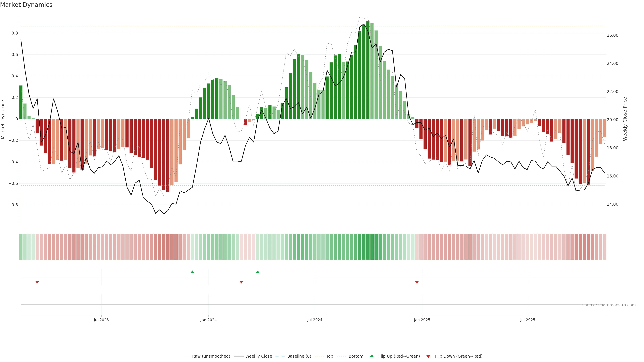Click the red flip-down marker before Jan 2025
The width and height of the screenshot is (644, 362).
click(x=417, y=282)
